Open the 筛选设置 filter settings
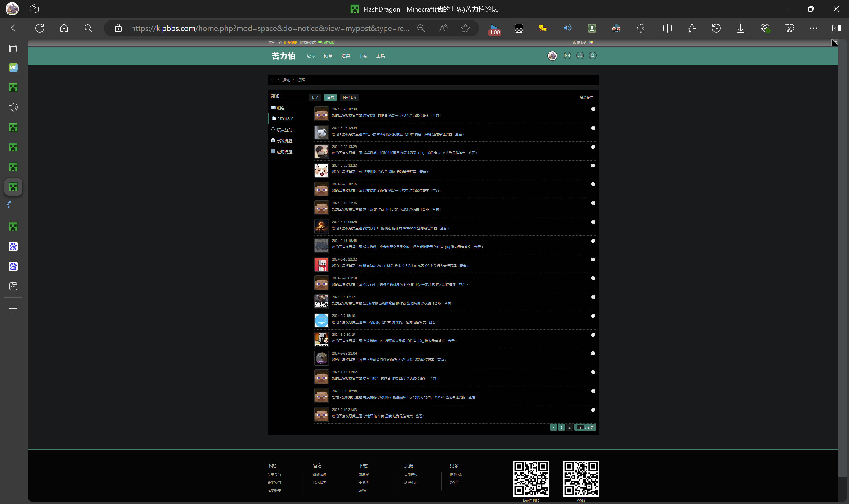 click(586, 98)
